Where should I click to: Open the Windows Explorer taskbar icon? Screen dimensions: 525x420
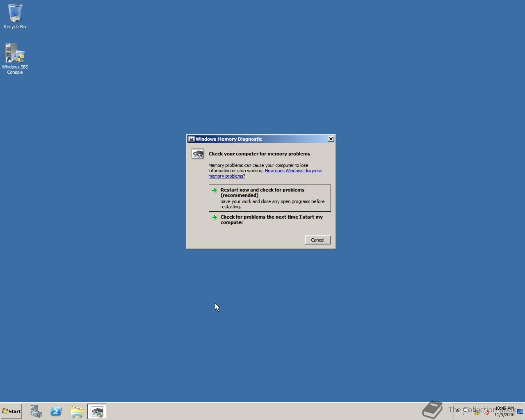pyautogui.click(x=77, y=411)
